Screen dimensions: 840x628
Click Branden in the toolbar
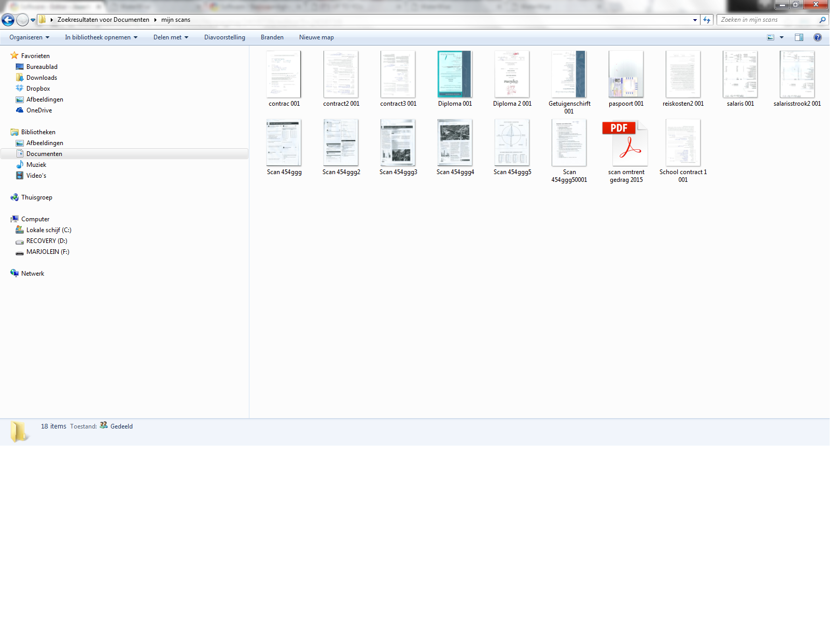(x=272, y=37)
